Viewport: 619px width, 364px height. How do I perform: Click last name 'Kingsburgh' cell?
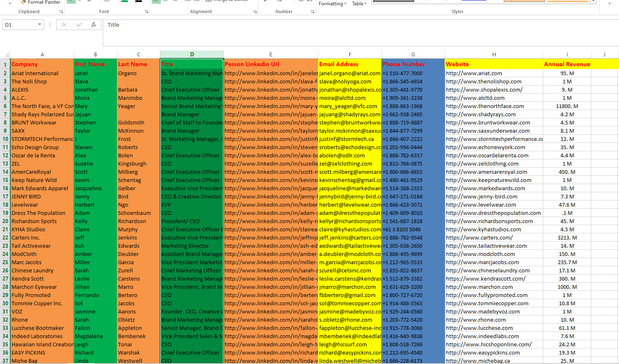[139, 164]
